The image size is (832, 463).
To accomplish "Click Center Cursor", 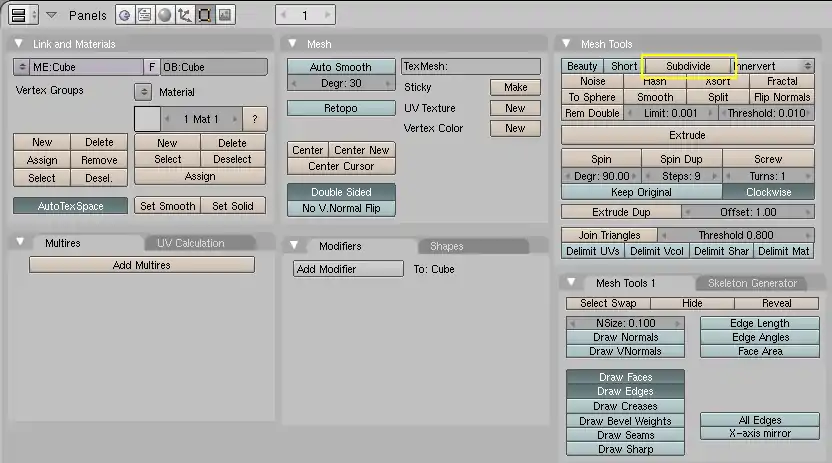I will (x=341, y=166).
